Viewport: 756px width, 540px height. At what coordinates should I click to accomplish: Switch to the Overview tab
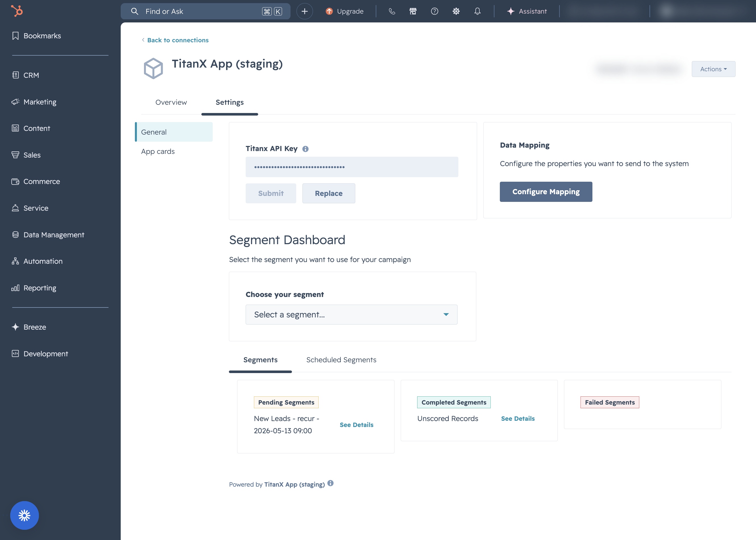[x=171, y=102]
